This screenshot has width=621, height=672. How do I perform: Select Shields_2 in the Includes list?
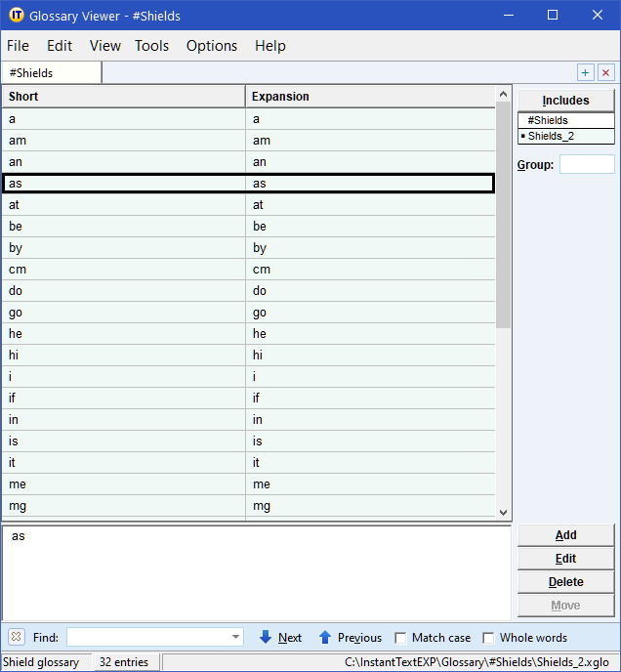click(551, 137)
